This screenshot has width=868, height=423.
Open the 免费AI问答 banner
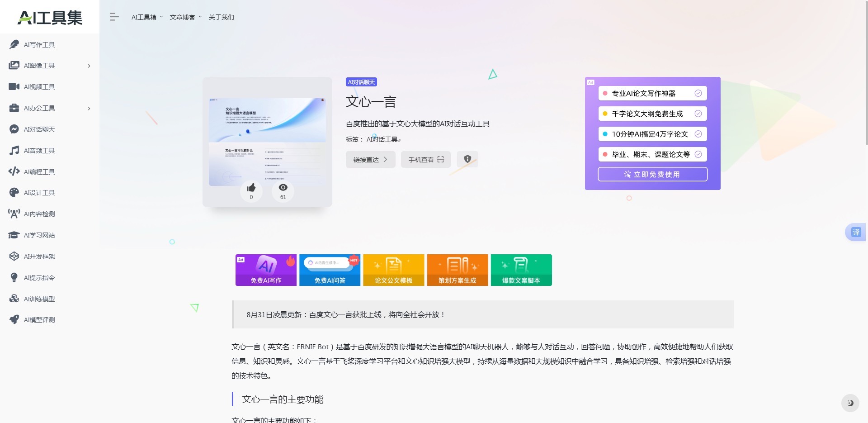coord(330,270)
